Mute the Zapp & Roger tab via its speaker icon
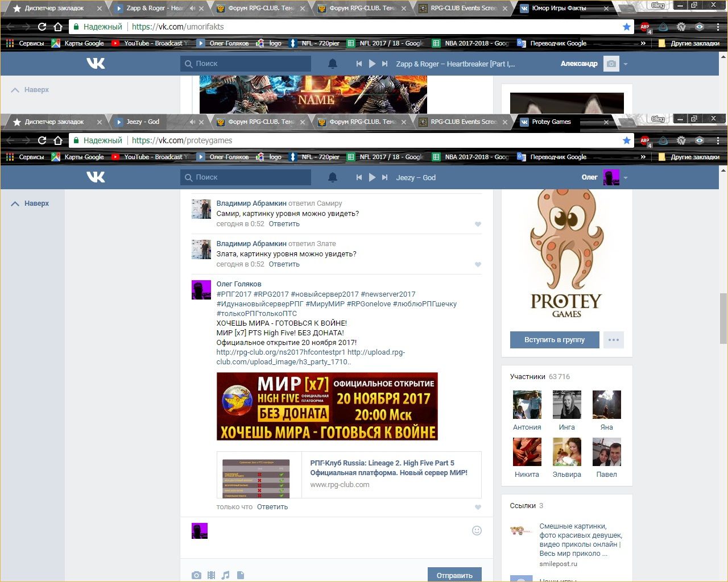The image size is (728, 582). 192,8
